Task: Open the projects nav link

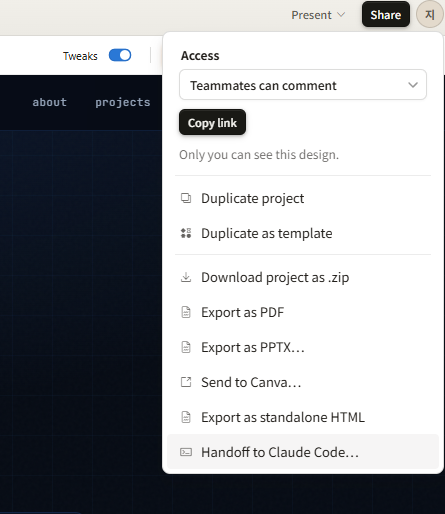Action: click(x=123, y=102)
